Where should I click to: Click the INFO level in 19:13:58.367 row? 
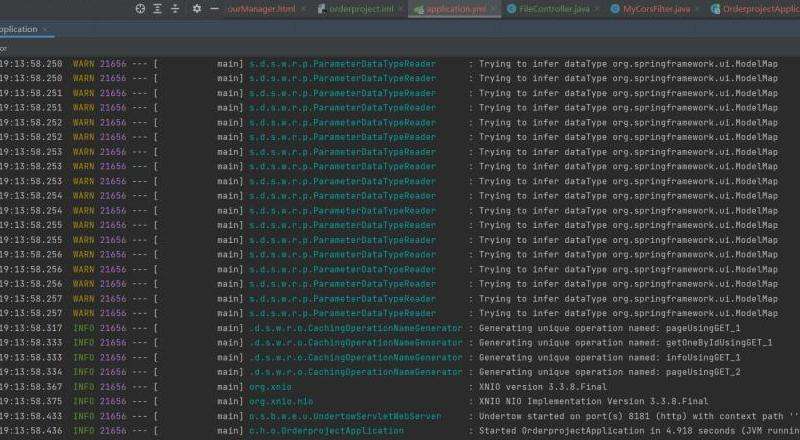[x=84, y=387]
